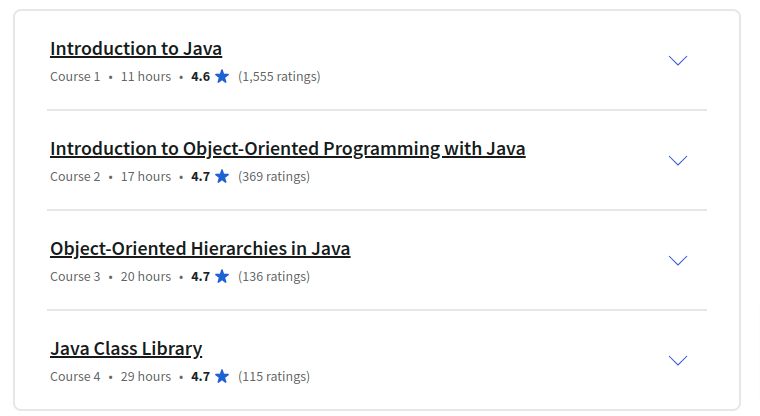Click the 4.7 rating value for Course 3
760x416 pixels.
click(x=201, y=276)
